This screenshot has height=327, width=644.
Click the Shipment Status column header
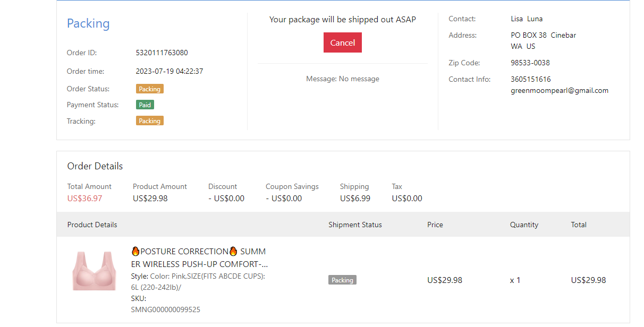(355, 225)
